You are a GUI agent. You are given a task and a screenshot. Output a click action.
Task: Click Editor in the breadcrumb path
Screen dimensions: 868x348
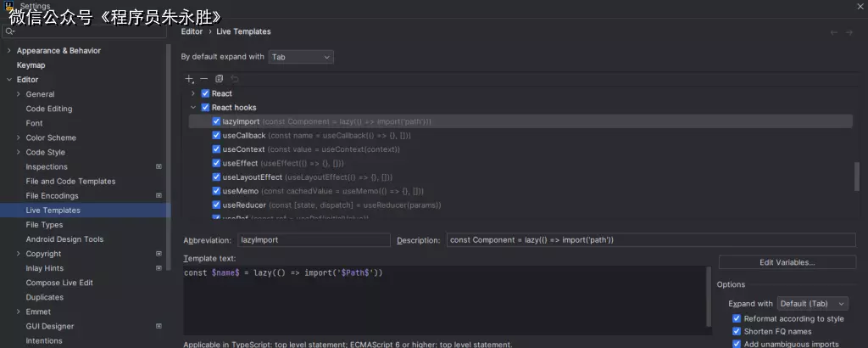point(192,32)
